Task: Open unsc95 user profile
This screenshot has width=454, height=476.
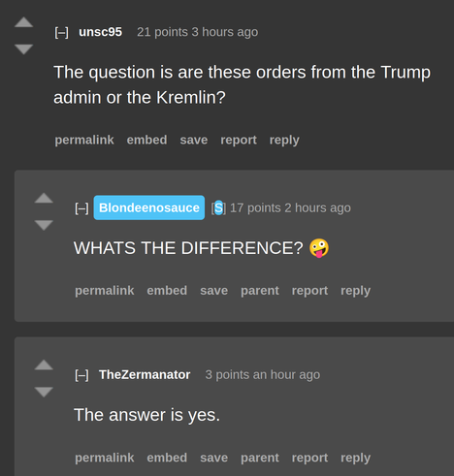Action: coord(100,32)
